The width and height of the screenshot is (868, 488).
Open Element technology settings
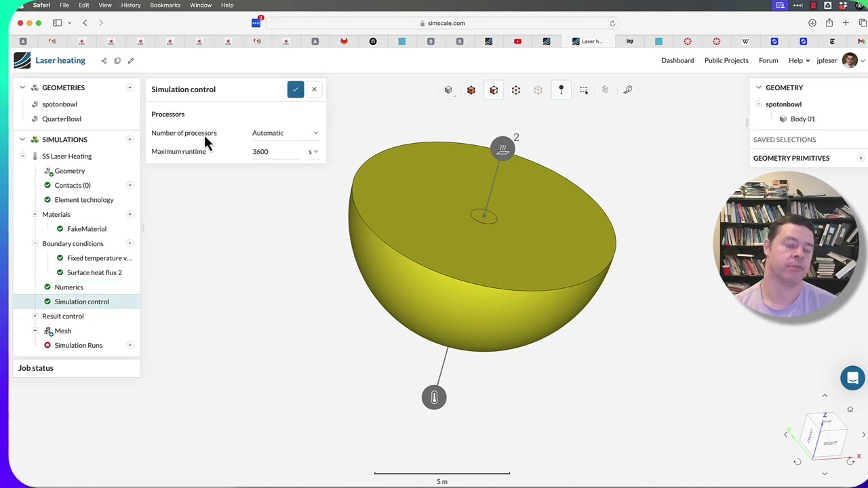tap(84, 200)
